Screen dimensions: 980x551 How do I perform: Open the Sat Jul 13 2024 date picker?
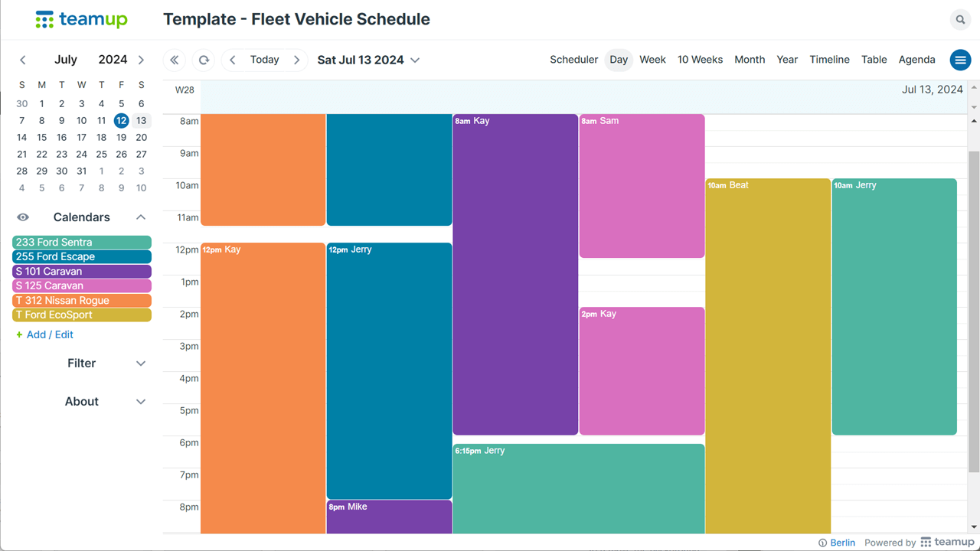(369, 60)
